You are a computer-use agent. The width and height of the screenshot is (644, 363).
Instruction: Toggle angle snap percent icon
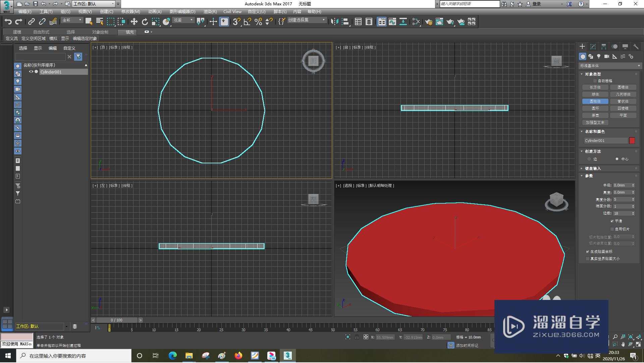(x=258, y=22)
